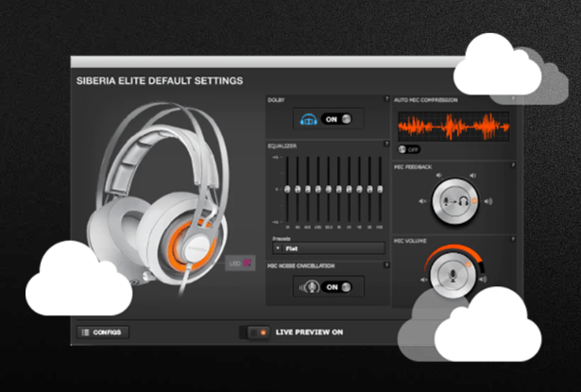Click the 1k equalizer band slider handle
Image resolution: width=581 pixels, height=392 pixels.
338,189
